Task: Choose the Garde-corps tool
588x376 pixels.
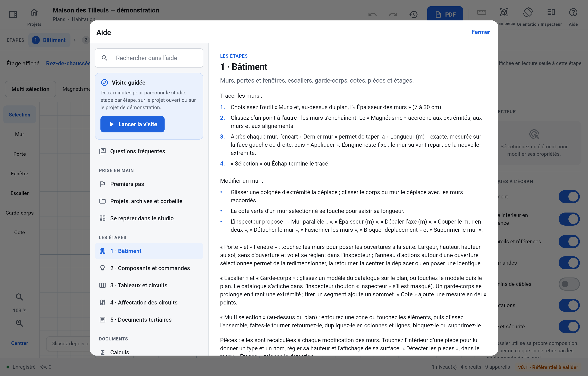Action: pyautogui.click(x=20, y=213)
